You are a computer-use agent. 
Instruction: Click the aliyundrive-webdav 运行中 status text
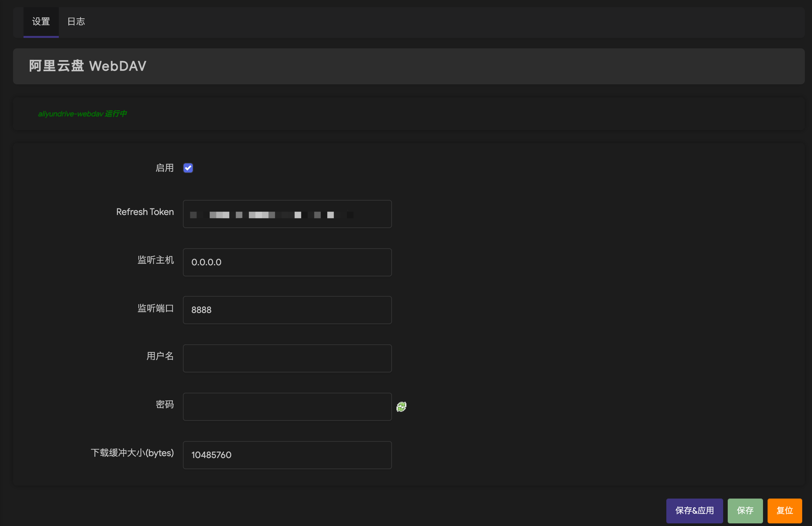(x=82, y=114)
